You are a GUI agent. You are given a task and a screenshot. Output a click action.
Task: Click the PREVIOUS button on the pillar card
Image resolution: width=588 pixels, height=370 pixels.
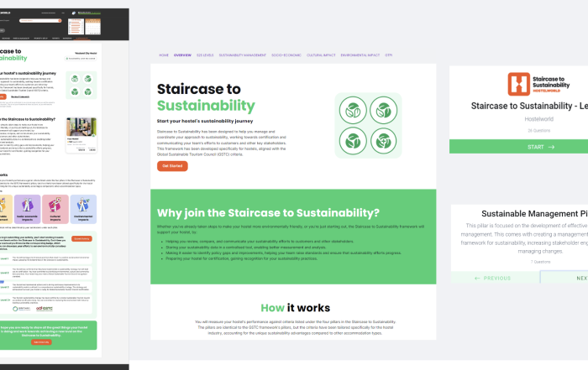pos(495,278)
